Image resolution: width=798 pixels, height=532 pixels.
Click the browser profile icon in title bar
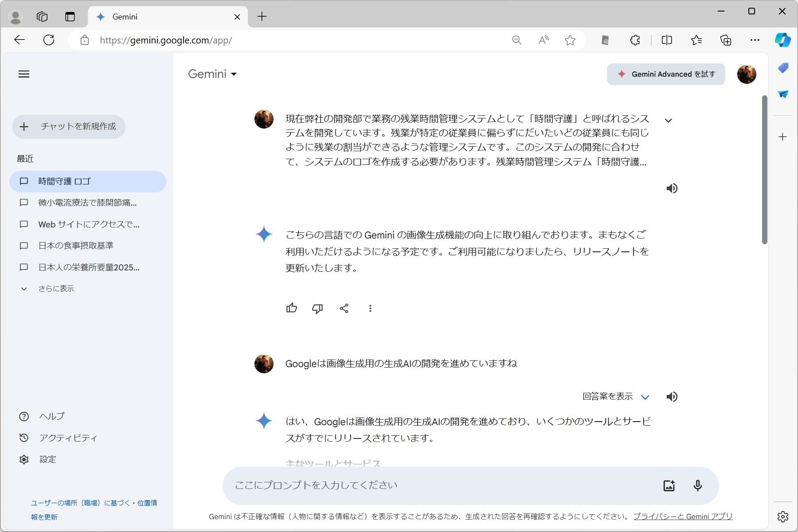click(16, 17)
